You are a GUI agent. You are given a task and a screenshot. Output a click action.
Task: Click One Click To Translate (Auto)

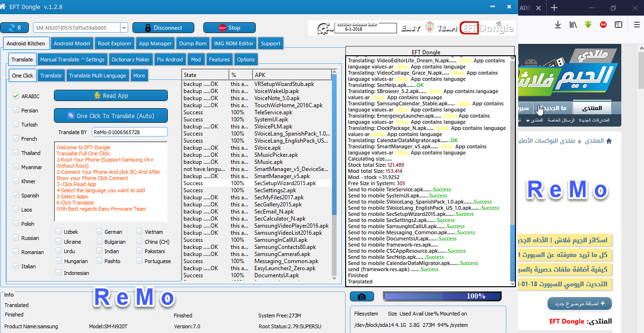pyautogui.click(x=111, y=115)
